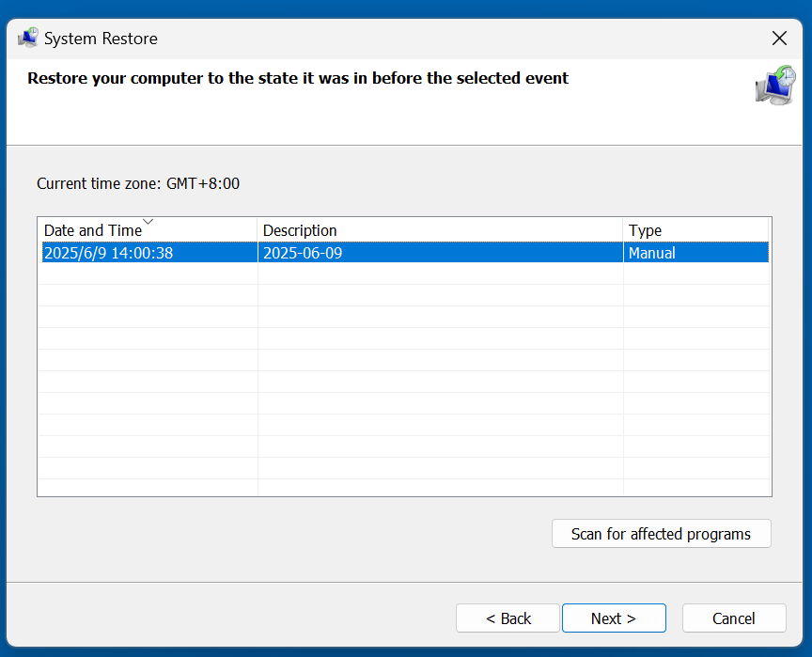Close the System Restore window
Image resolution: width=812 pixels, height=657 pixels.
pyautogui.click(x=779, y=38)
